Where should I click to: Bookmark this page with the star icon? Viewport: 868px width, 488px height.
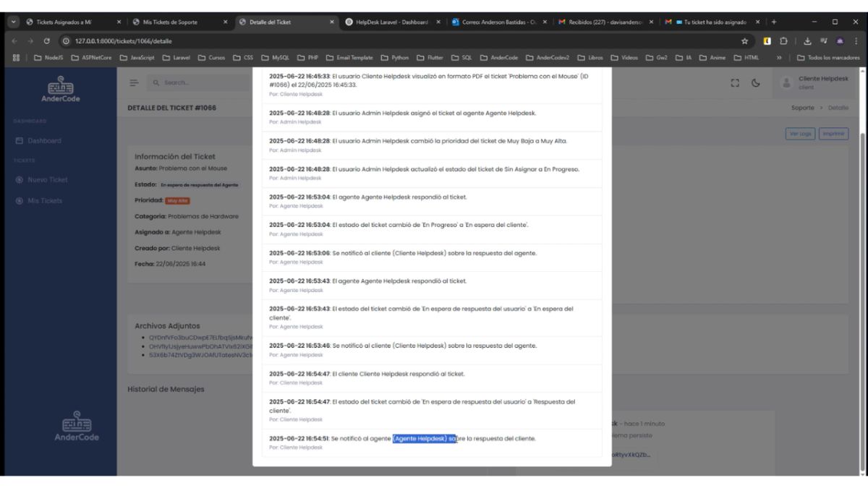point(744,41)
